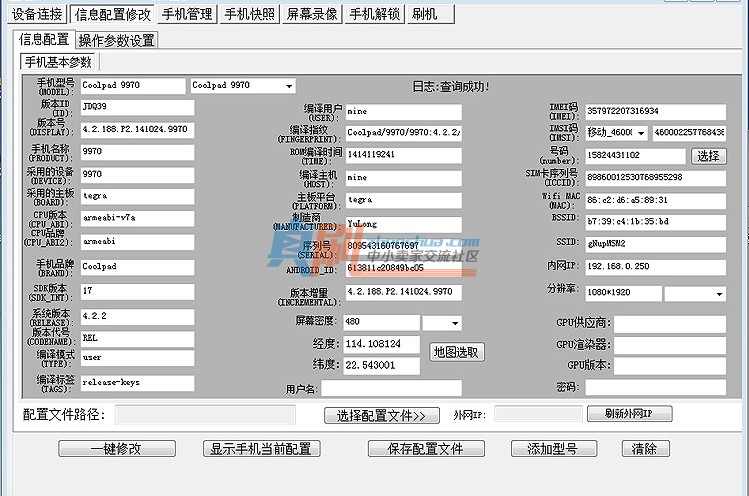Click the 手机名称 PRODUCT field
This screenshot has width=749, height=496.
click(137, 152)
